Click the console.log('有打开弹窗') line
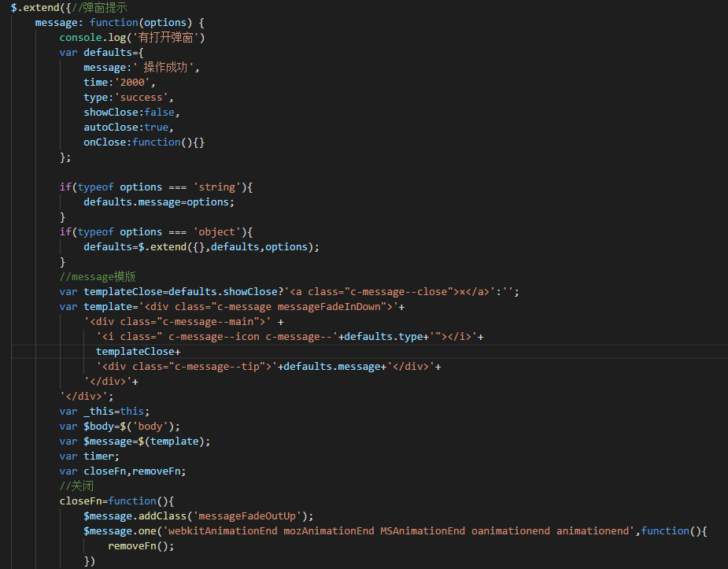Viewport: 728px width, 569px height. [x=132, y=38]
